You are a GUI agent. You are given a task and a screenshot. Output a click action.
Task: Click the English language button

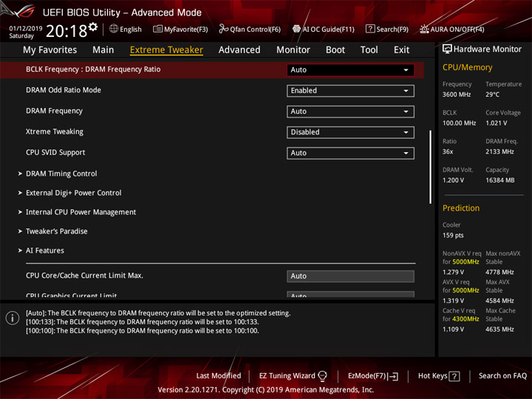[x=126, y=29]
